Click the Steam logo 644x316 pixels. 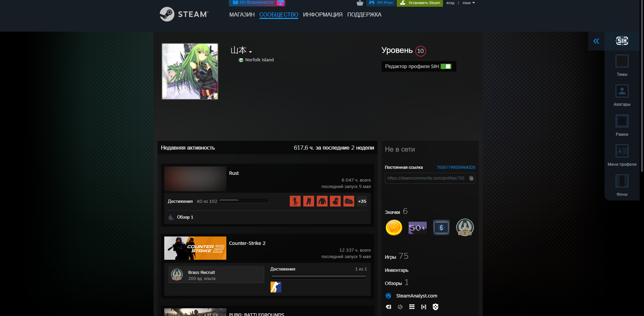click(184, 14)
